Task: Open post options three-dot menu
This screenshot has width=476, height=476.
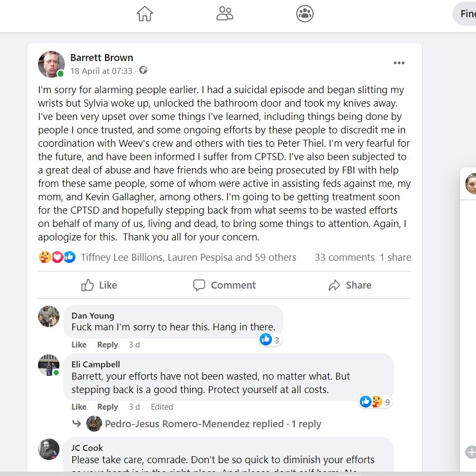Action: pos(399,63)
